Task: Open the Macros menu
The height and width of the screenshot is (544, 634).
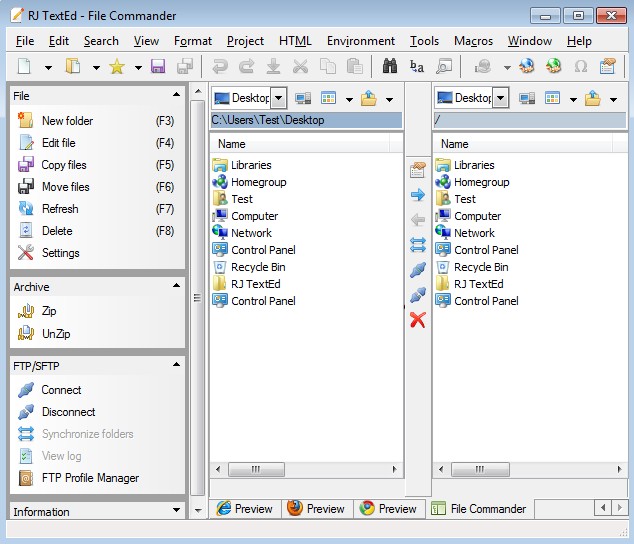Action: [473, 41]
